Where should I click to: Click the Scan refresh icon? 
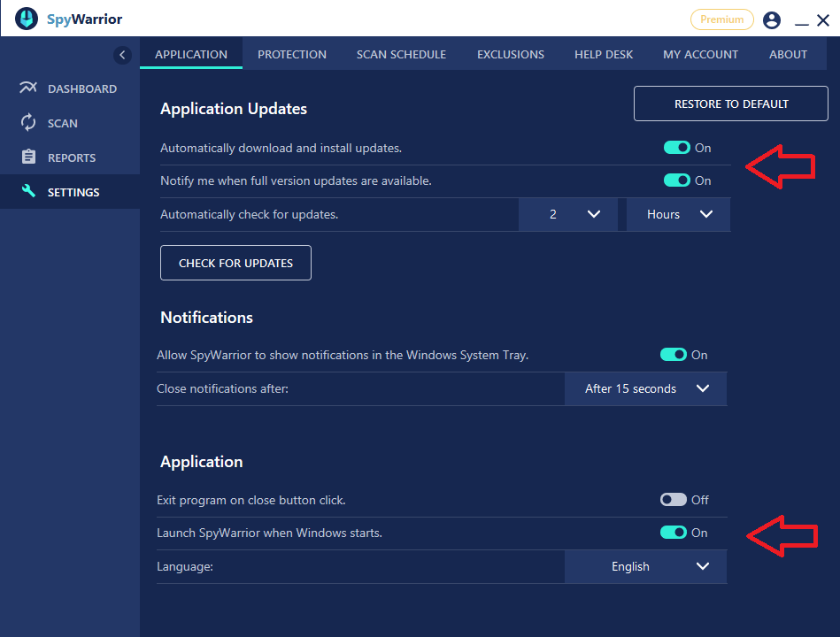(28, 123)
